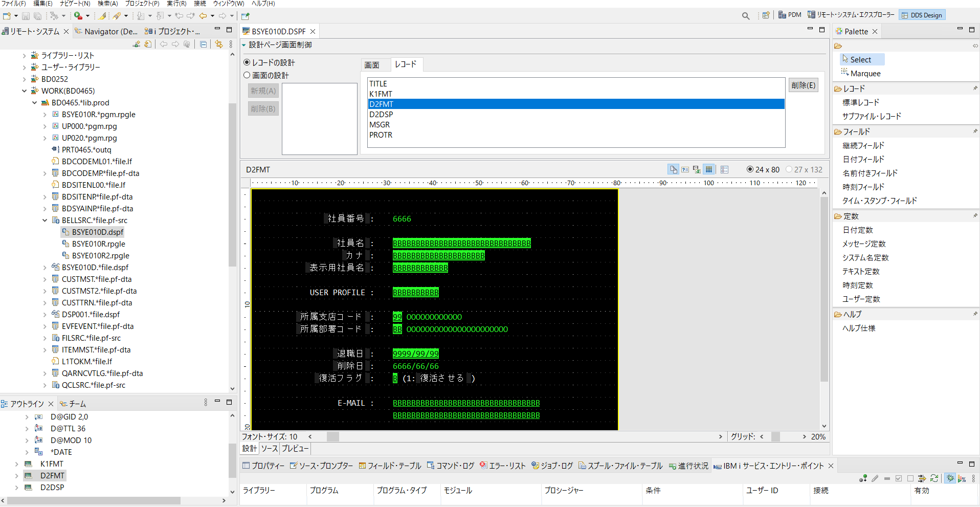
Task: Click the view menu dots in Remote Systems toolbar
Action: (231, 45)
